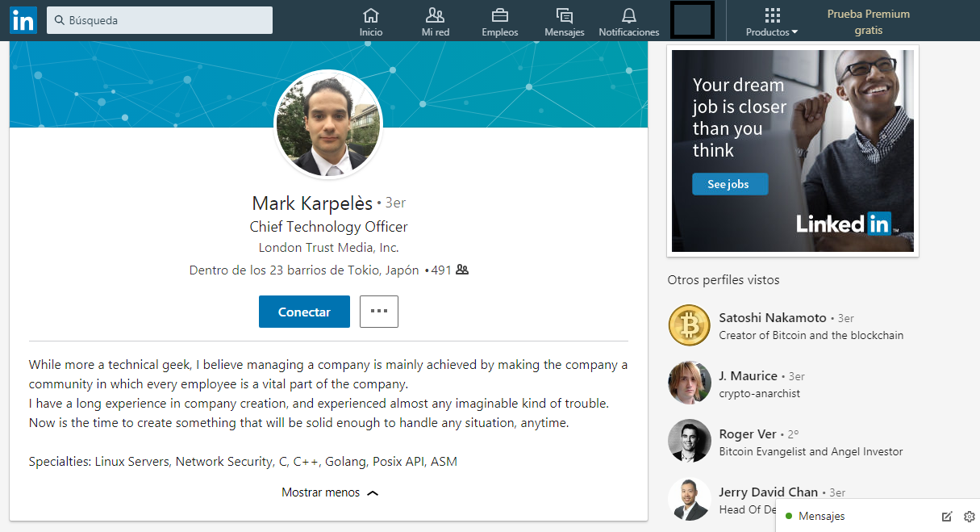
Task: Click Jerry David Chan's avatar photo
Action: tap(690, 499)
